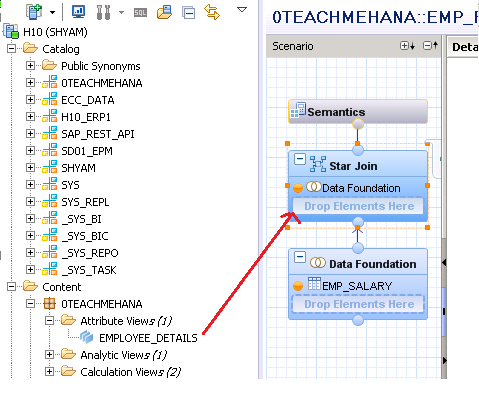Select the SAP_REST_API tree label

[98, 134]
